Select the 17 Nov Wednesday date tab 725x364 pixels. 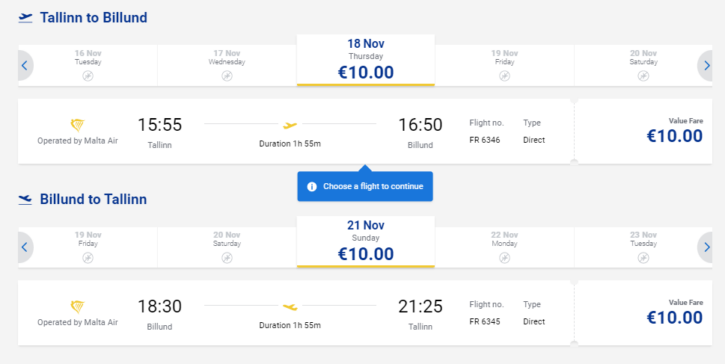[x=227, y=65]
